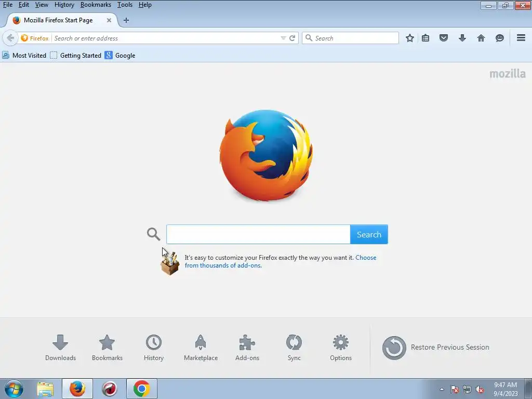532x399 pixels.
Task: Click the Pocket save icon
Action: click(x=444, y=38)
